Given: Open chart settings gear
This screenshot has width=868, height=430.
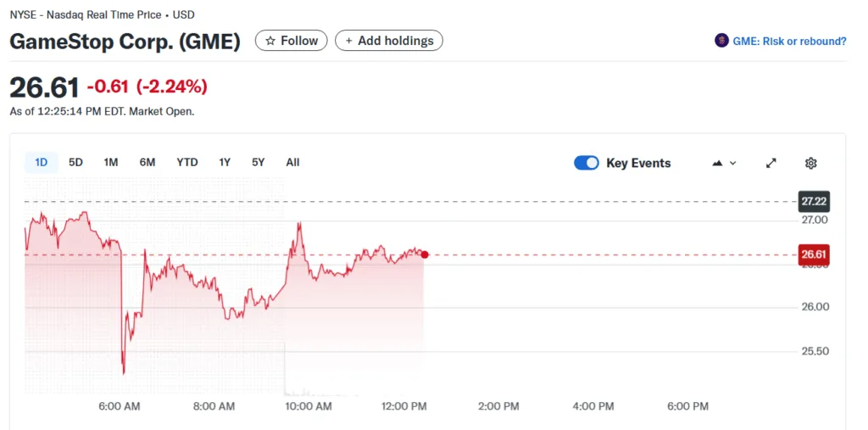Looking at the screenshot, I should pyautogui.click(x=810, y=163).
